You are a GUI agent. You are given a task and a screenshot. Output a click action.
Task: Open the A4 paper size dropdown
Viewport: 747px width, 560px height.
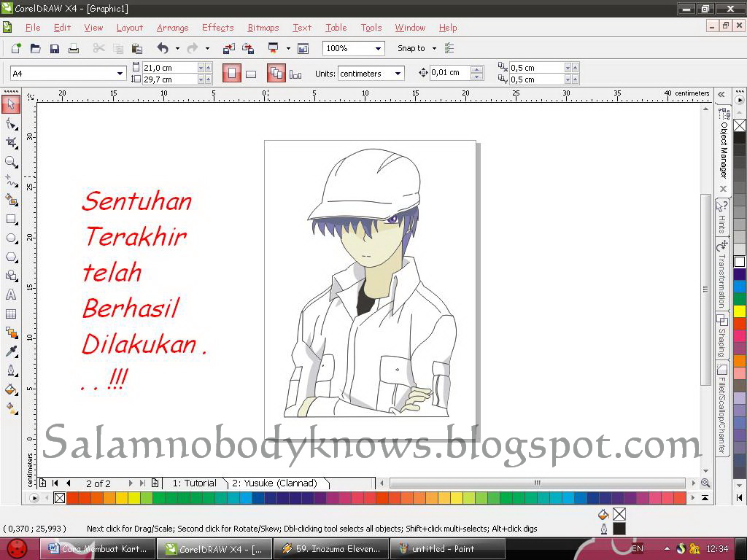click(x=120, y=74)
